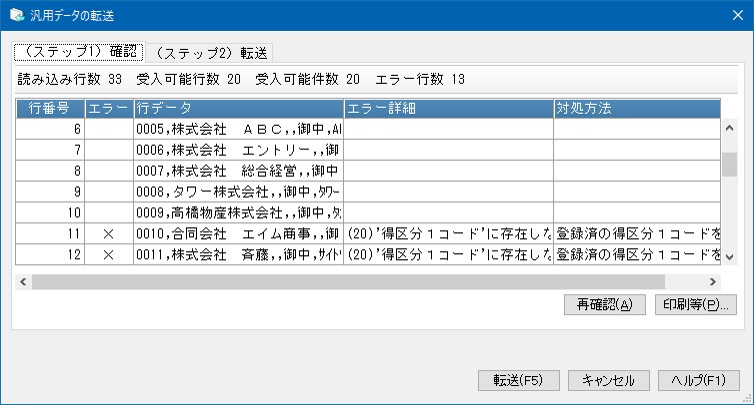The image size is (754, 405).
Task: Click the horizontal scrollbar left arrow
Action: click(x=23, y=282)
